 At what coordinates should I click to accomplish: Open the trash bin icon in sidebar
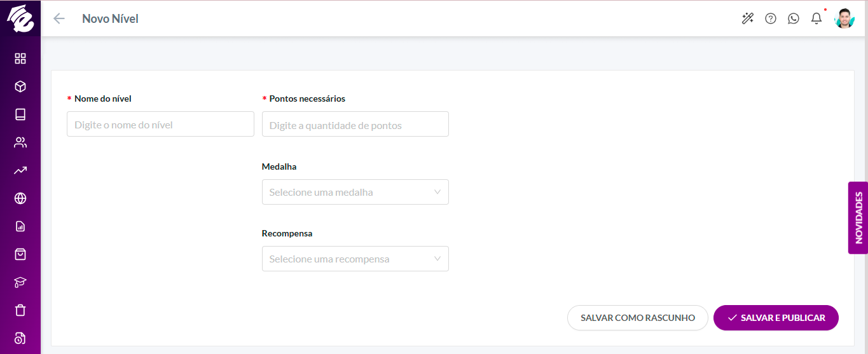(20, 310)
